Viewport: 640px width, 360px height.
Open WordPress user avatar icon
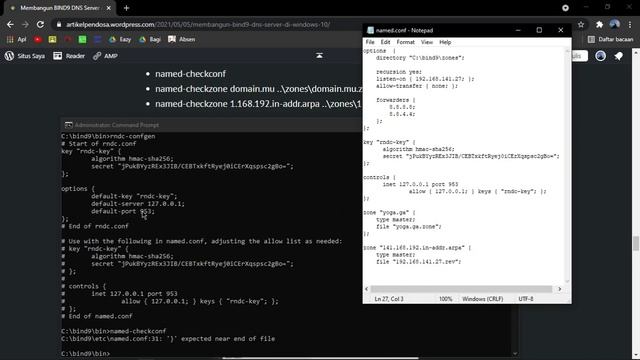[600, 56]
